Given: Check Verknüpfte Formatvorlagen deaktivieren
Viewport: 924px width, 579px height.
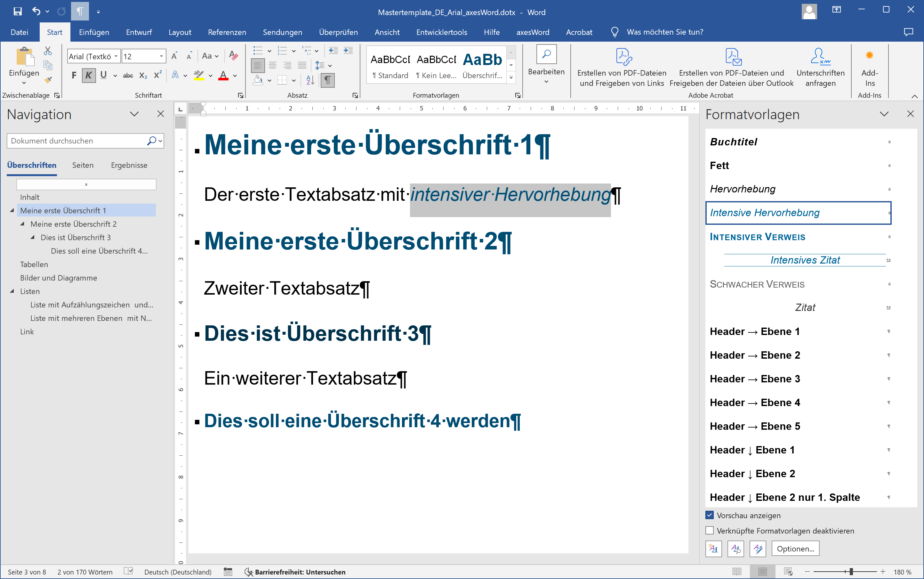Looking at the screenshot, I should pos(710,530).
